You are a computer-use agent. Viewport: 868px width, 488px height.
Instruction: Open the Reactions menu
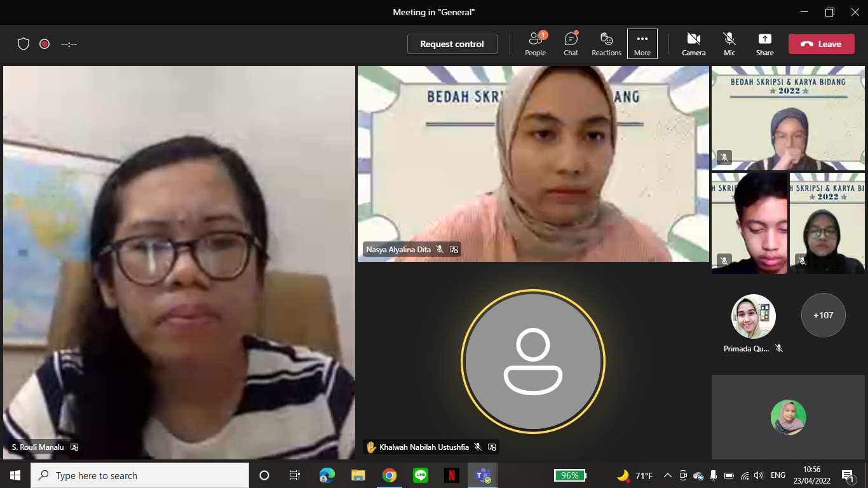(606, 44)
